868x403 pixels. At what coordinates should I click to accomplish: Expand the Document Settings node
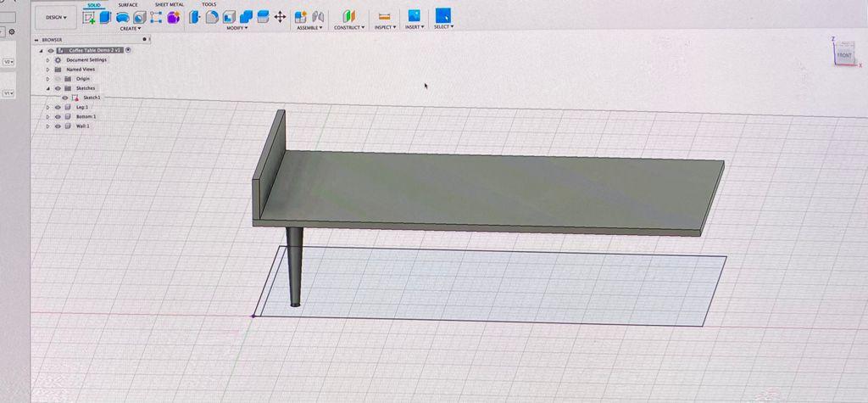pos(47,60)
